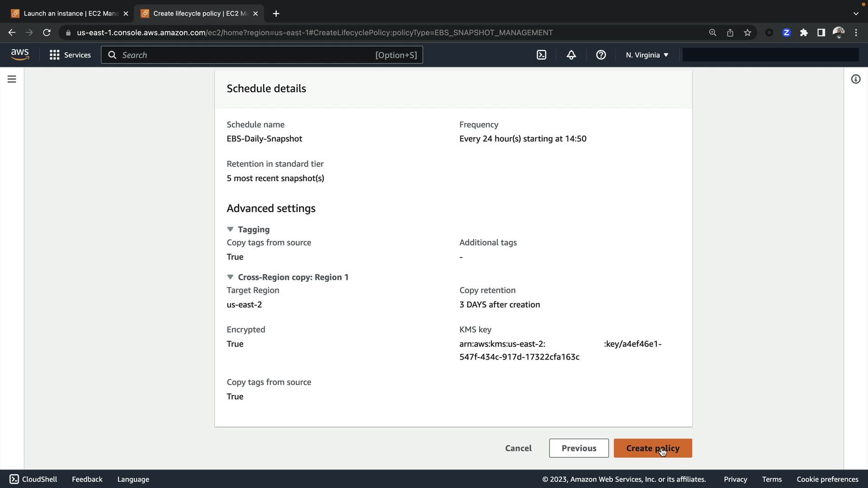Click the Previous button

point(579,448)
